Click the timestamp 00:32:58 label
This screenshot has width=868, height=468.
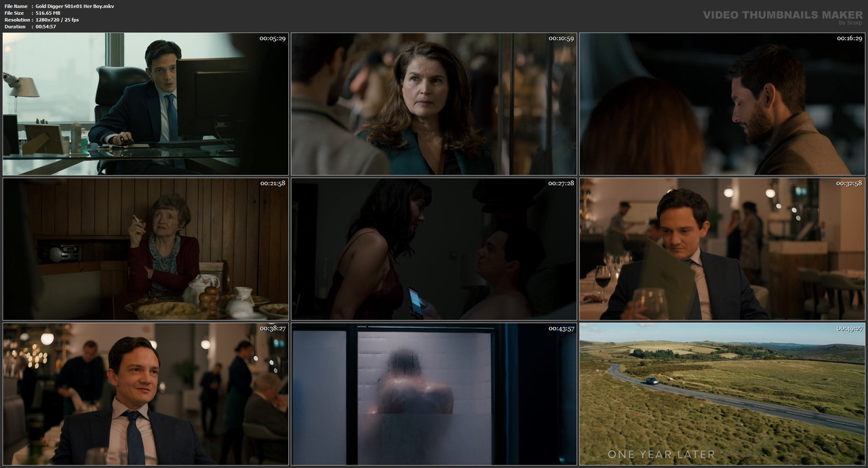849,184
